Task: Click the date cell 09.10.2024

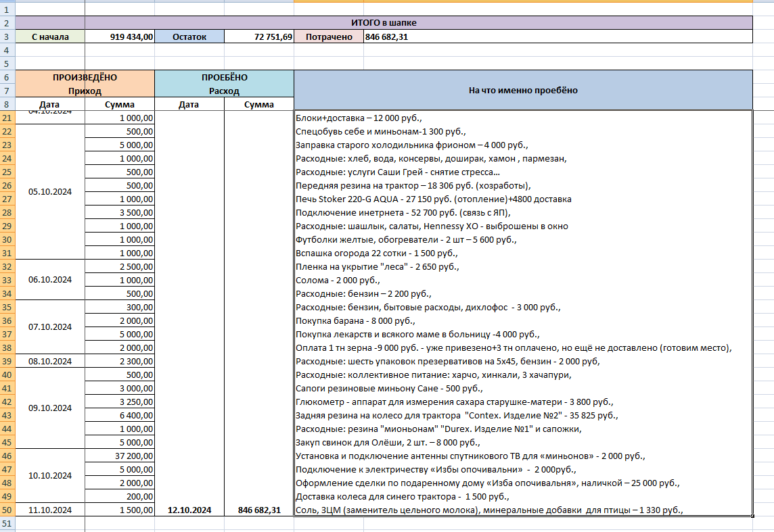Action: pos(50,408)
